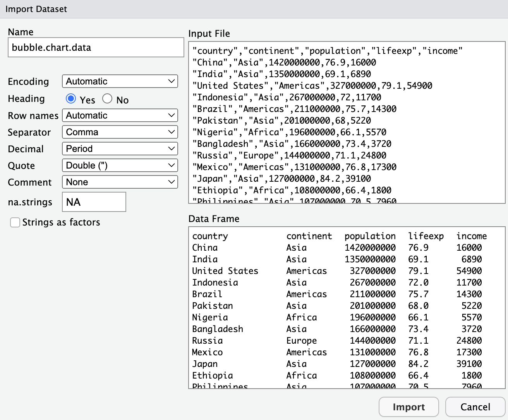Click the Decimal dropdown arrow

coord(172,148)
